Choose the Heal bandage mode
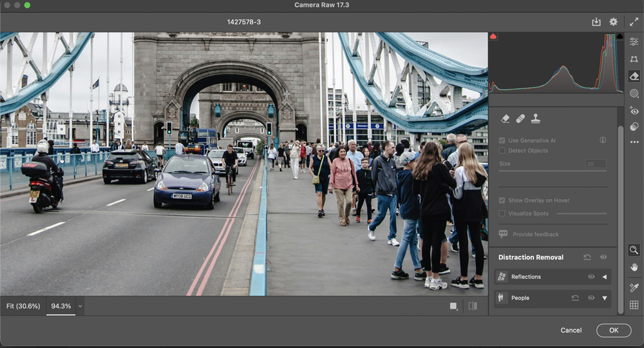This screenshot has width=644, height=348. coord(520,119)
